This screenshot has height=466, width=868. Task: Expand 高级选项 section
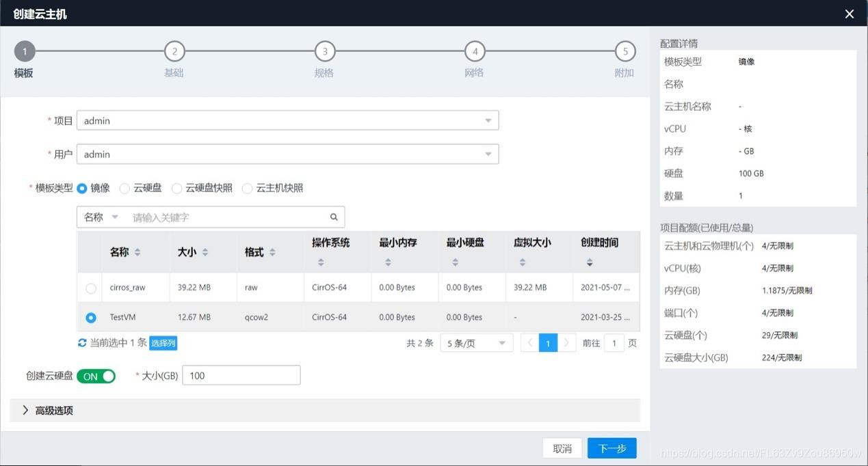(325, 411)
